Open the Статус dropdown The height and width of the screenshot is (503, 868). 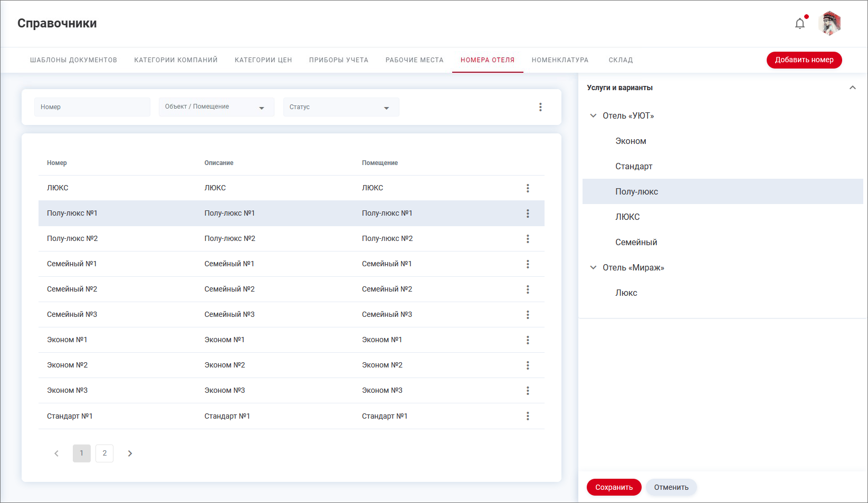341,107
